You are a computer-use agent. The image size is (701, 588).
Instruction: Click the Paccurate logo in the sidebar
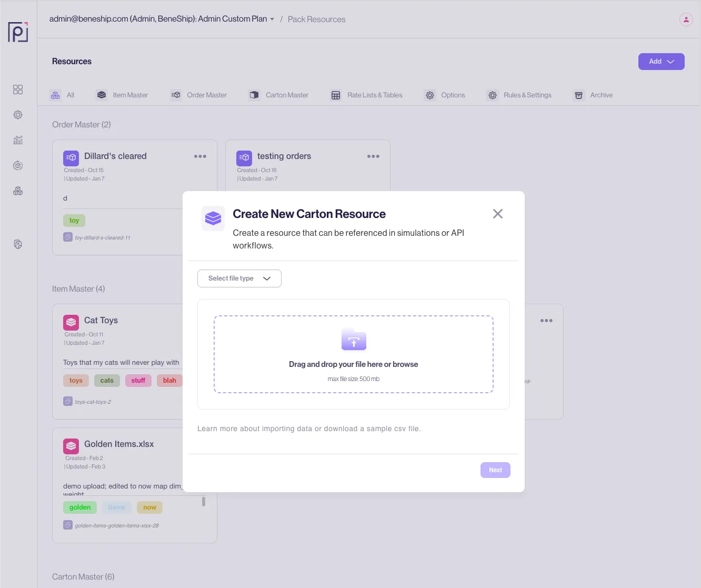click(18, 32)
